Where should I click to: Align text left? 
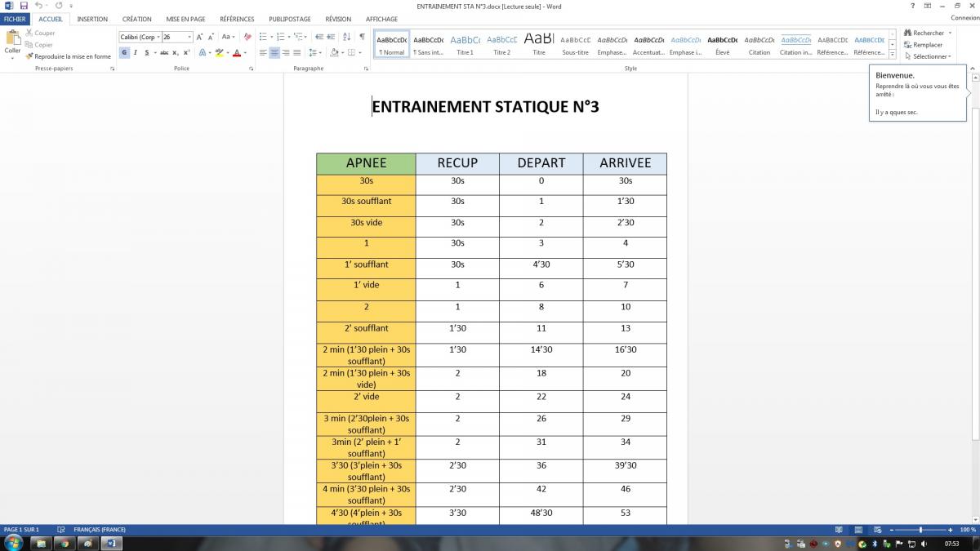point(263,52)
